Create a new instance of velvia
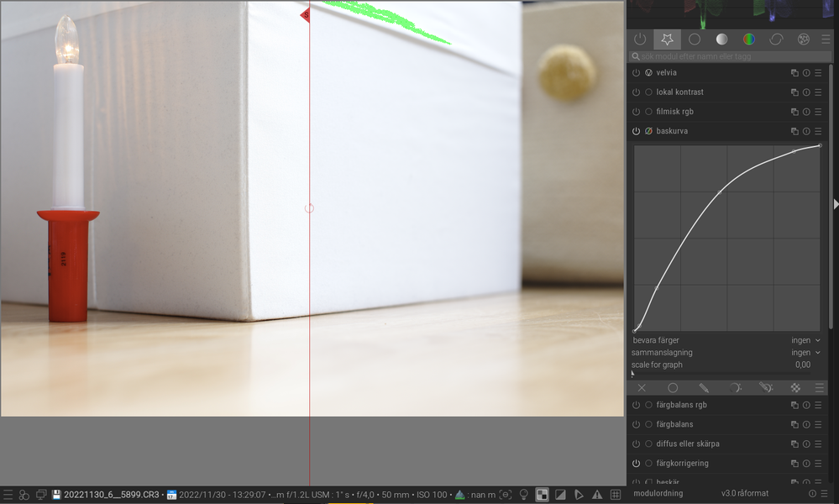 pyautogui.click(x=794, y=73)
